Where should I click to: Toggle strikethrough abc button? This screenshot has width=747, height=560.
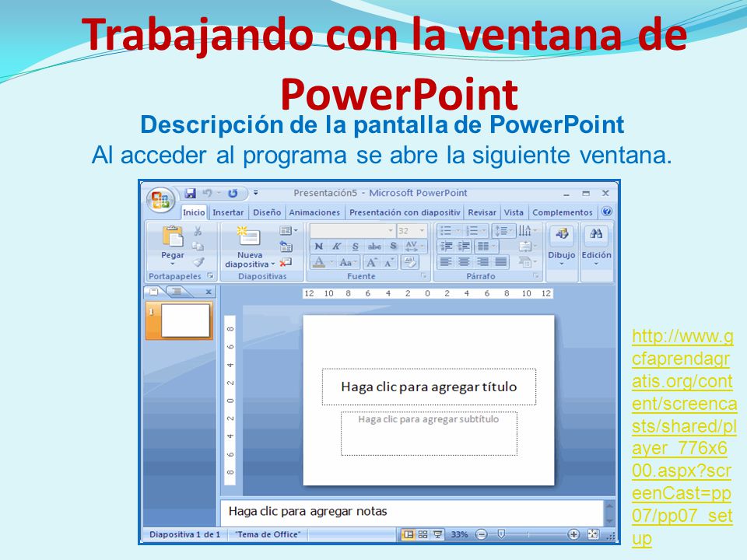pos(374,247)
